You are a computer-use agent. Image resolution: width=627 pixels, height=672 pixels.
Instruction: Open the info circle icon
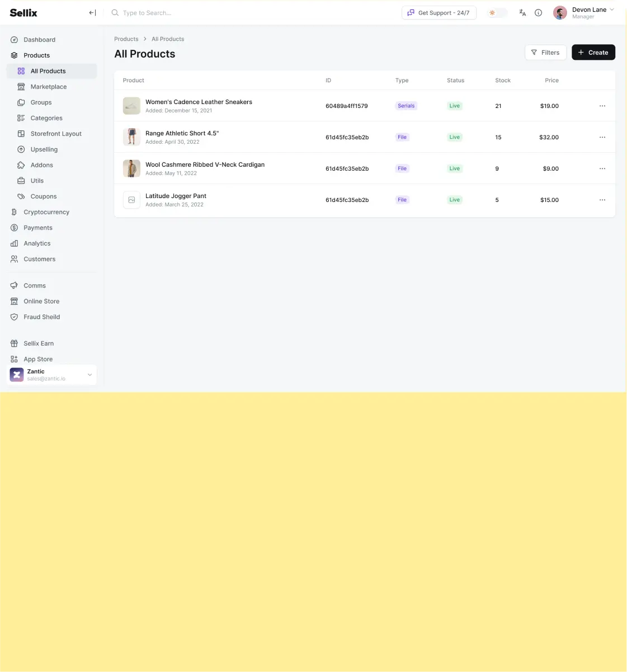(538, 13)
